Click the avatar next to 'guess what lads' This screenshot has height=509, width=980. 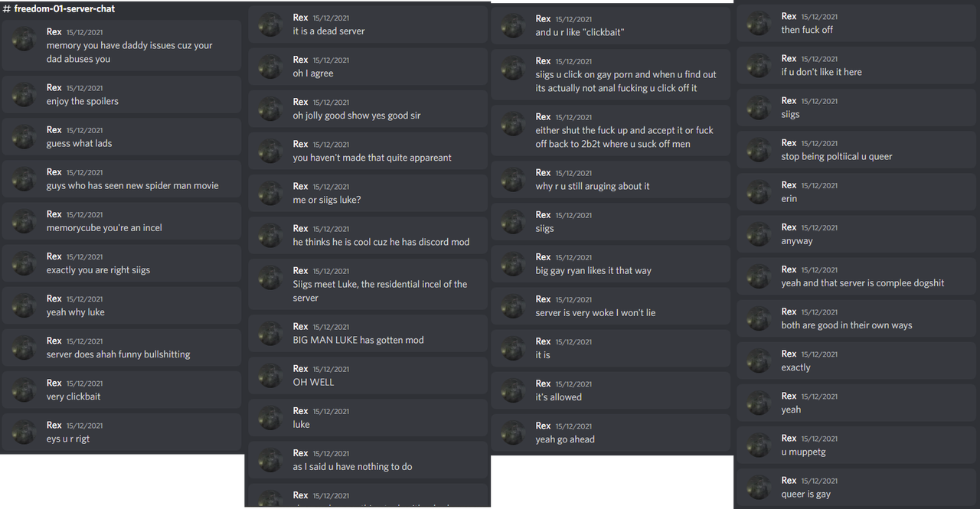(x=24, y=136)
